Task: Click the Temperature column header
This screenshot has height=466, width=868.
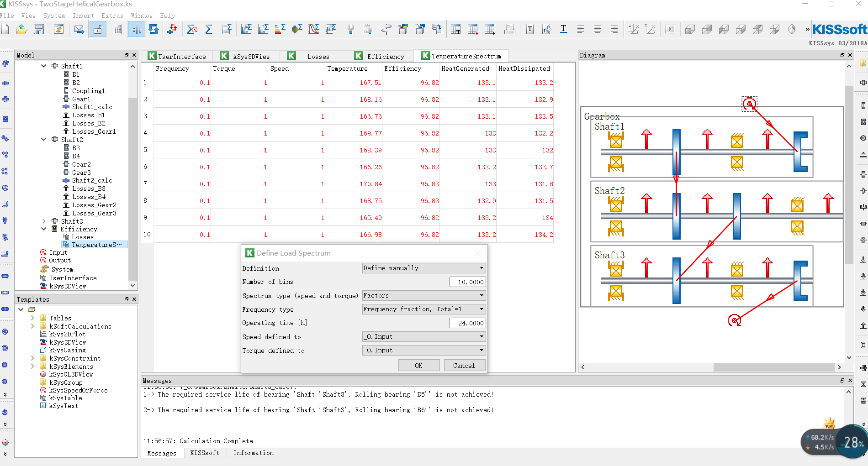Action: 347,68
